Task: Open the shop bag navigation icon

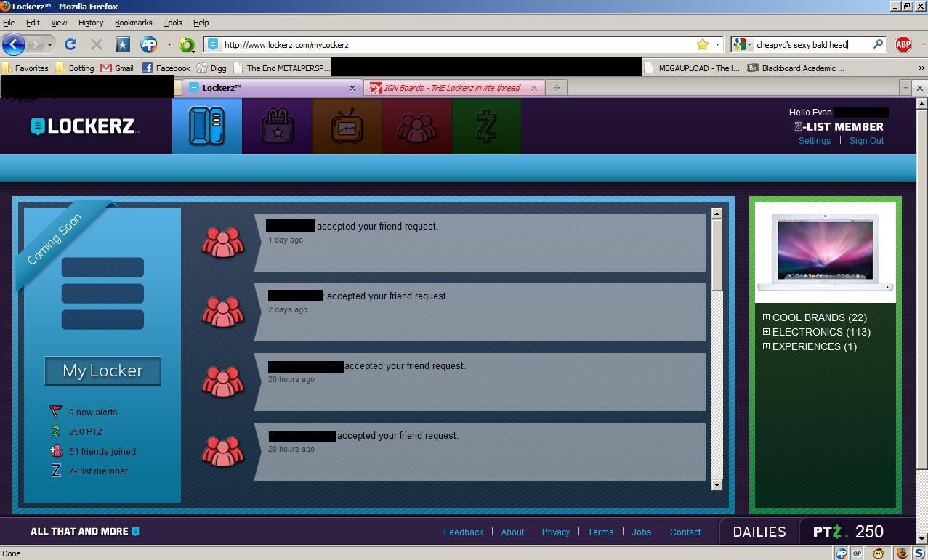Action: pos(277,126)
